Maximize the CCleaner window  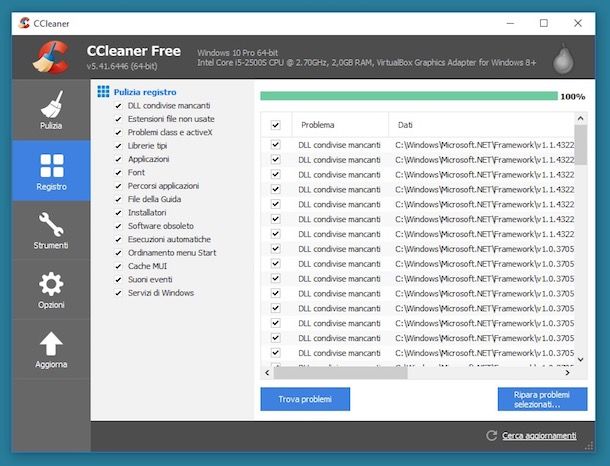tap(544, 23)
